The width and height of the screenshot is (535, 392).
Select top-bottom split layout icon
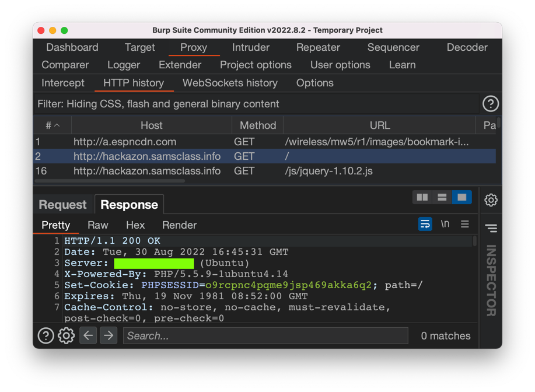442,197
